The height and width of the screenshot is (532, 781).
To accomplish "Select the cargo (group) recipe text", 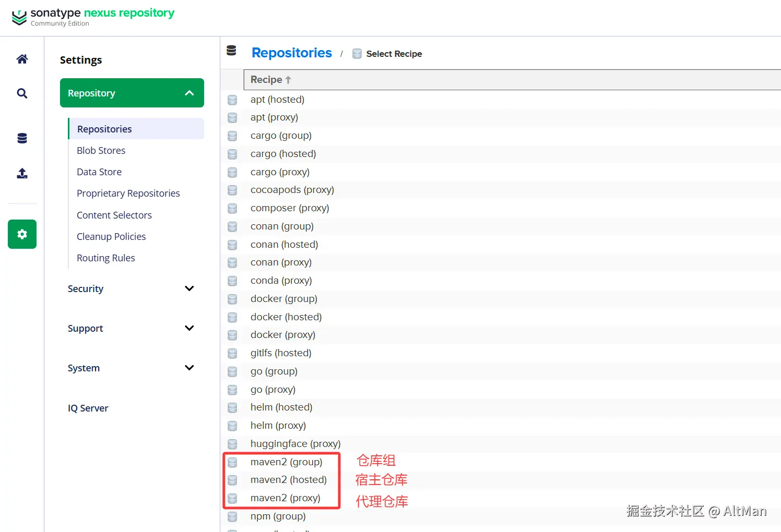I will click(281, 136).
